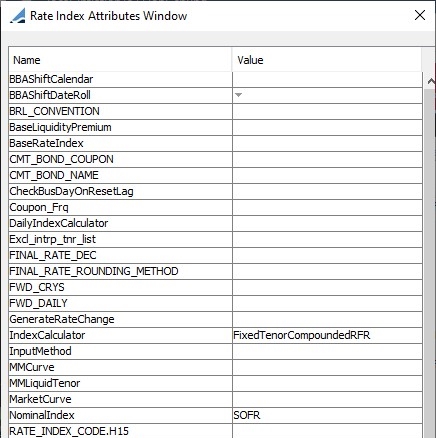Select the FINAL_RATE_ROUNDING_METHOD attribute name
The width and height of the screenshot is (436, 438).
point(94,271)
